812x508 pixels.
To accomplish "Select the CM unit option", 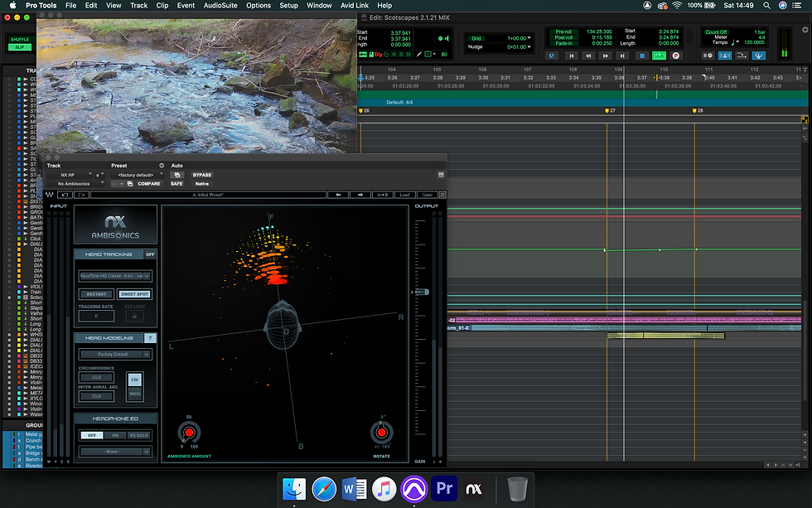I will coord(134,380).
